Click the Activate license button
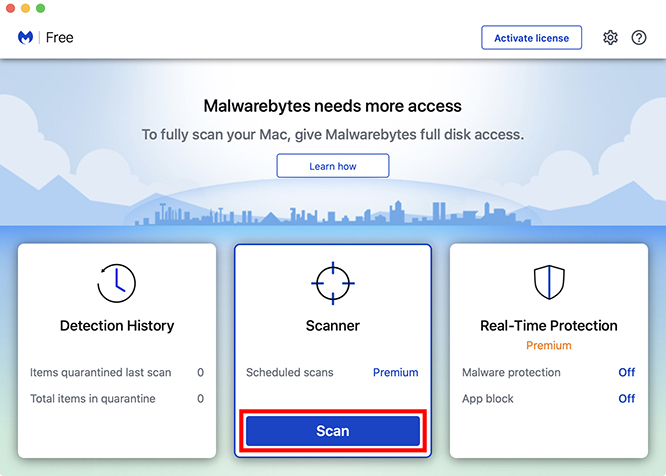 (x=531, y=38)
